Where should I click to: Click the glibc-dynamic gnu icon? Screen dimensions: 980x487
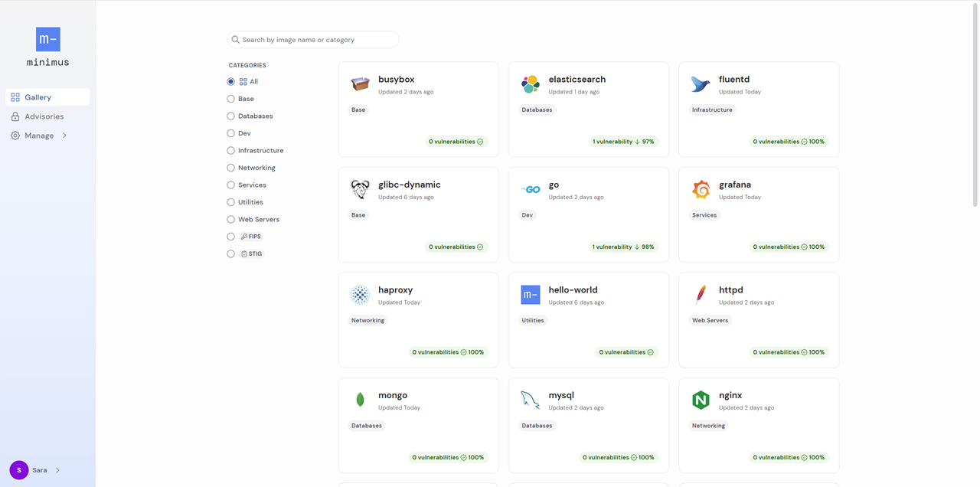click(x=360, y=189)
